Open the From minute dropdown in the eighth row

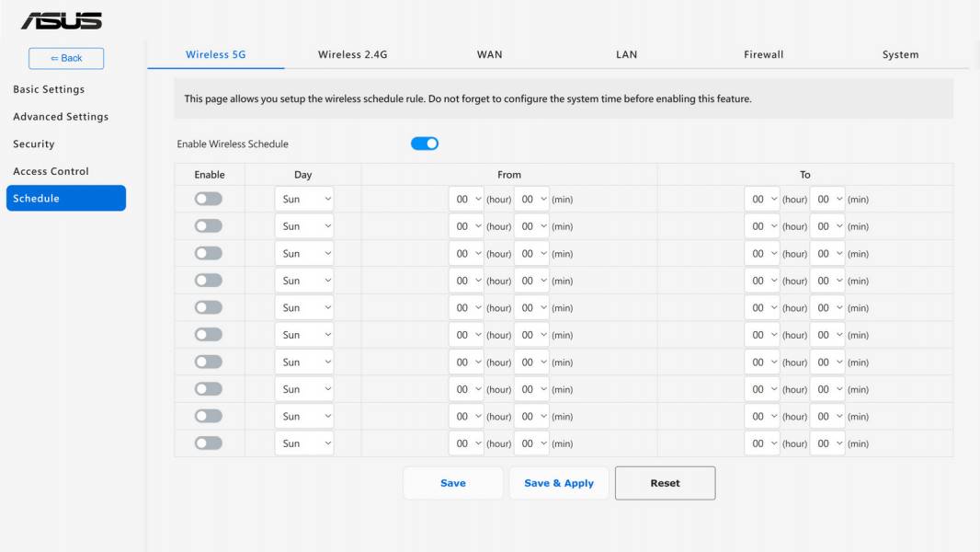tap(532, 389)
